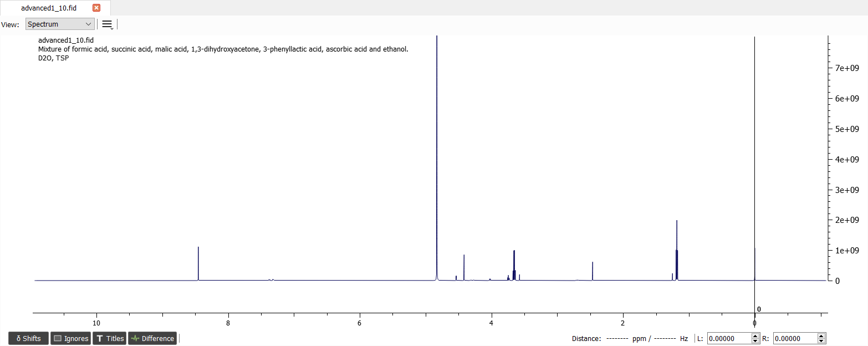Click the 10 ppm axis label
Image resolution: width=868 pixels, height=346 pixels.
[96, 323]
